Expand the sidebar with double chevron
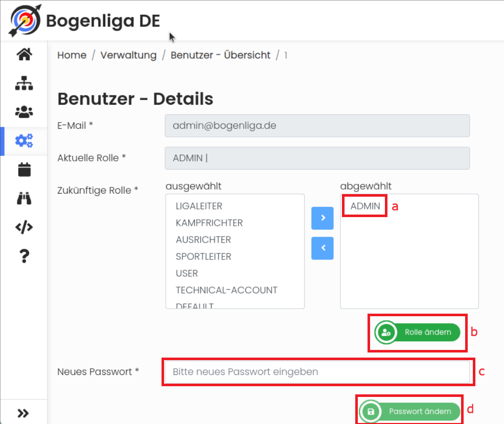This screenshot has height=424, width=504. coord(23,413)
